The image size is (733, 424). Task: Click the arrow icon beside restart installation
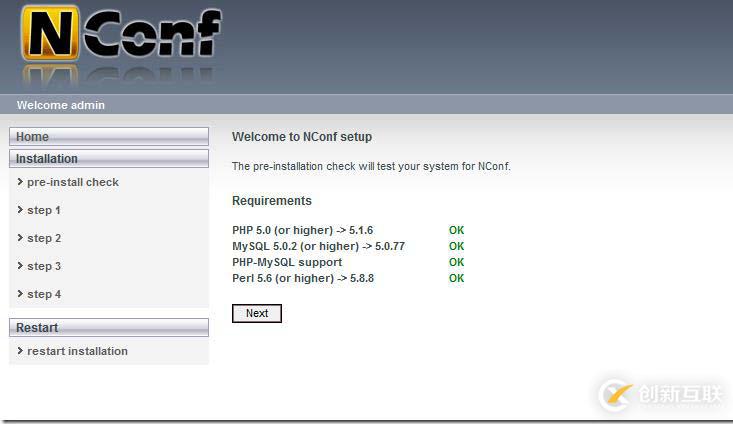[20, 350]
